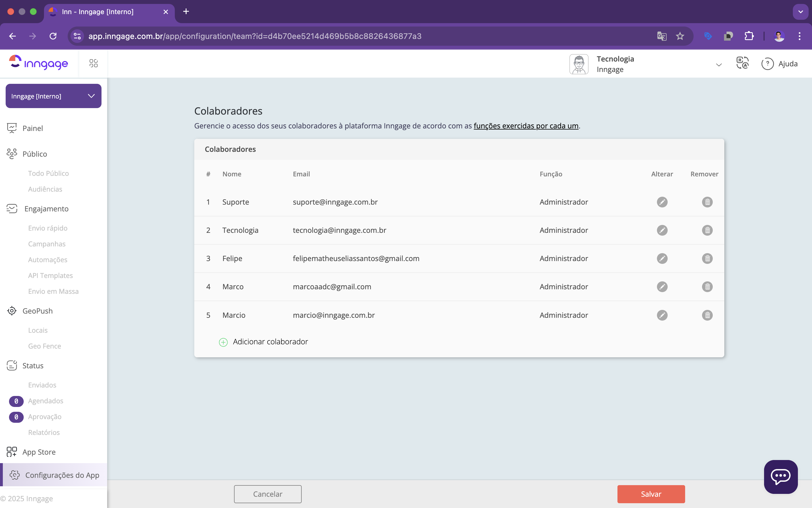The image size is (812, 508).
Task: Open the chat support bubble
Action: [x=781, y=476]
